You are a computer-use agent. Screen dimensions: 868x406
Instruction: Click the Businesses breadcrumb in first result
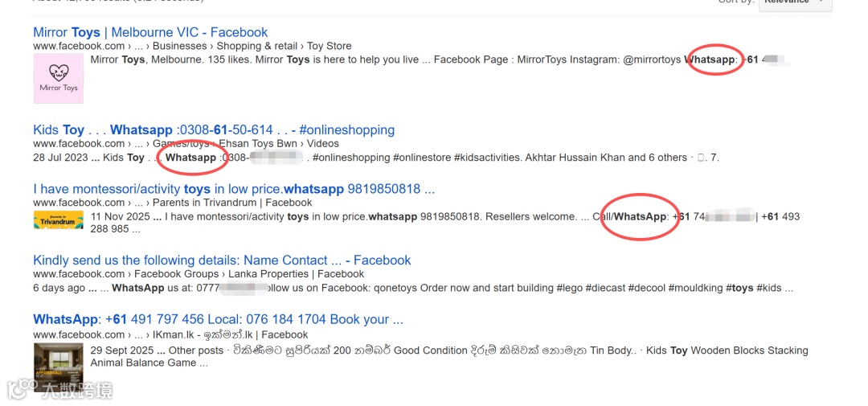[x=180, y=46]
